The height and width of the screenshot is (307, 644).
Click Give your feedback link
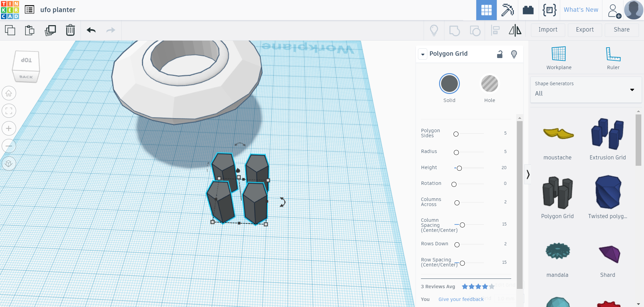coord(461,299)
